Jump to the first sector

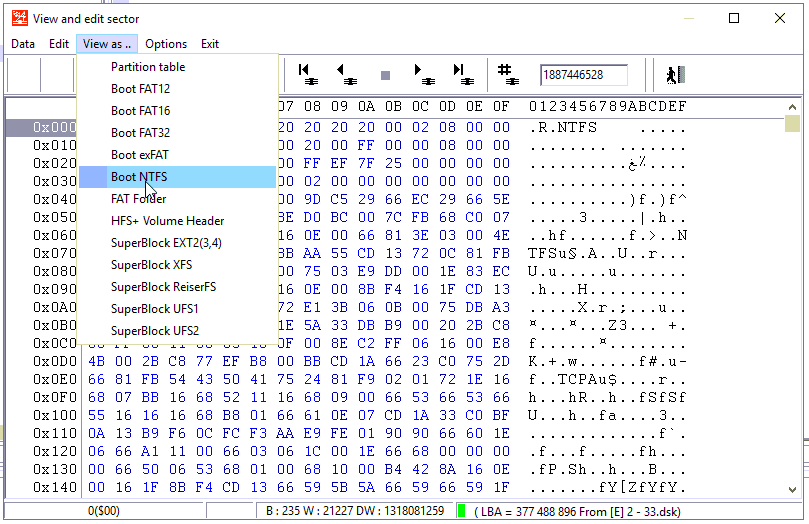[x=307, y=75]
